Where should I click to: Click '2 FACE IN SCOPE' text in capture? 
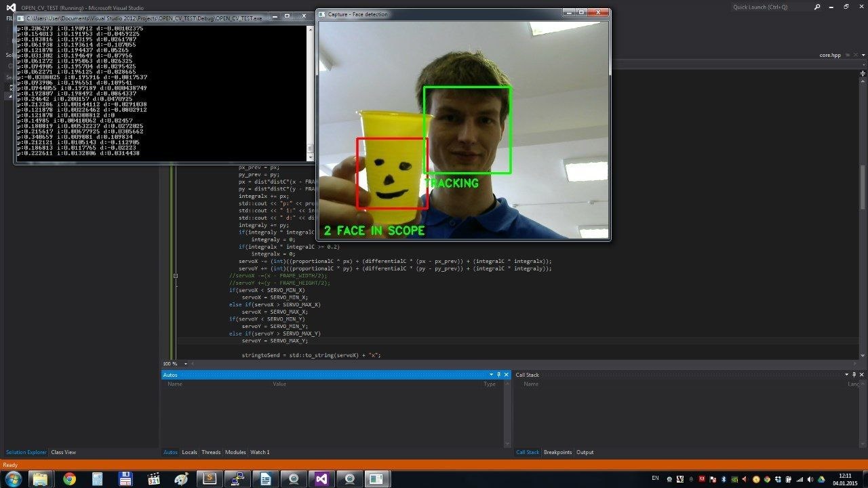[374, 230]
